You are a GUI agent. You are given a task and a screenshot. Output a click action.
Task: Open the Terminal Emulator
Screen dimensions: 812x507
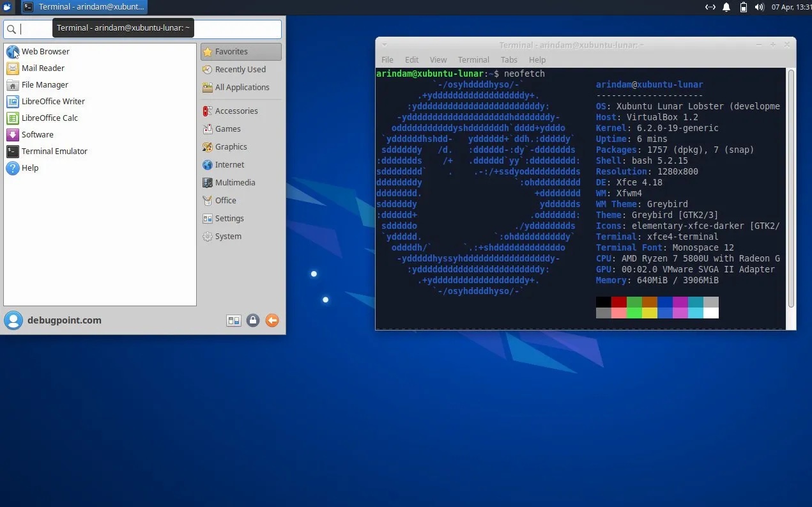(53, 151)
